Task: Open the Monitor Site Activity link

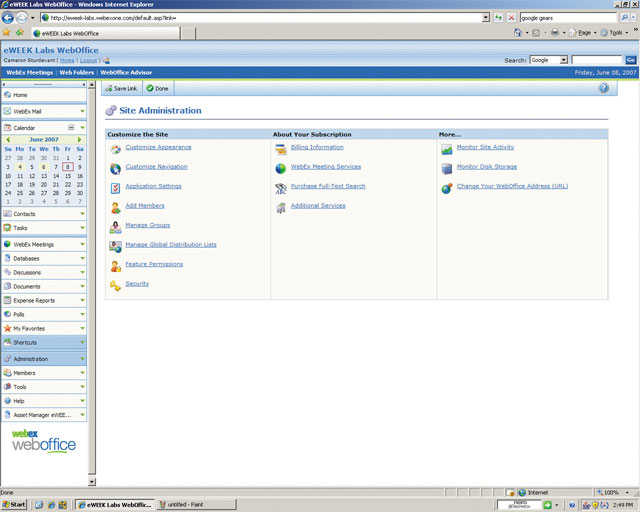Action: [x=485, y=147]
